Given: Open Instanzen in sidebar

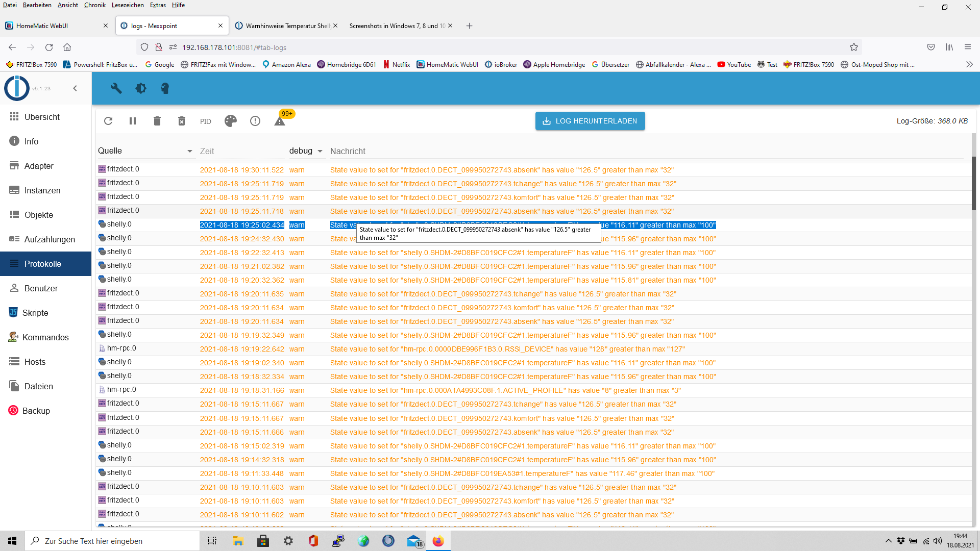Looking at the screenshot, I should (x=46, y=190).
